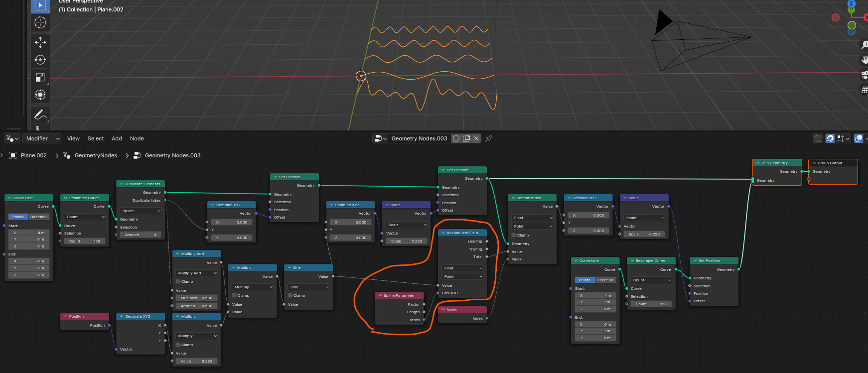Enable Clamp checkbox in Sine node
This screenshot has height=373, width=868.
[x=290, y=295]
